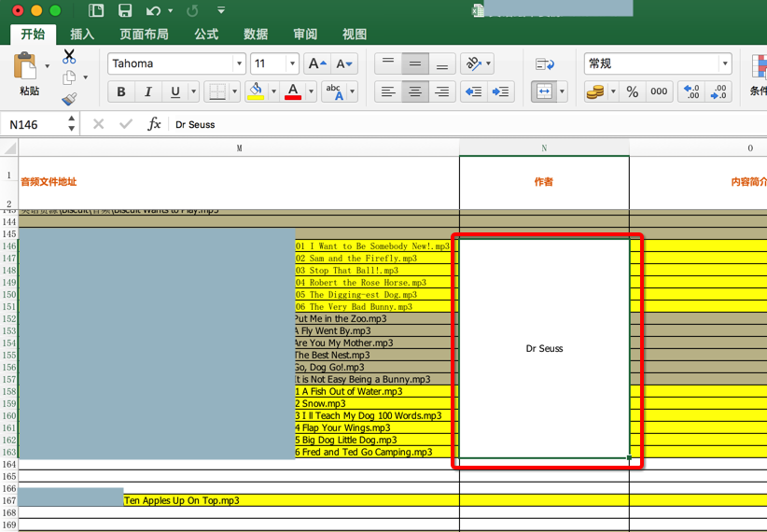The image size is (767, 532).
Task: Switch to the 插入 tab
Action: pyautogui.click(x=82, y=35)
